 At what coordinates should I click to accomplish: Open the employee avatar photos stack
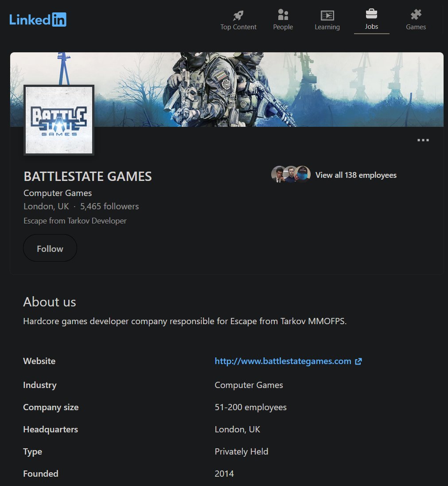click(291, 174)
